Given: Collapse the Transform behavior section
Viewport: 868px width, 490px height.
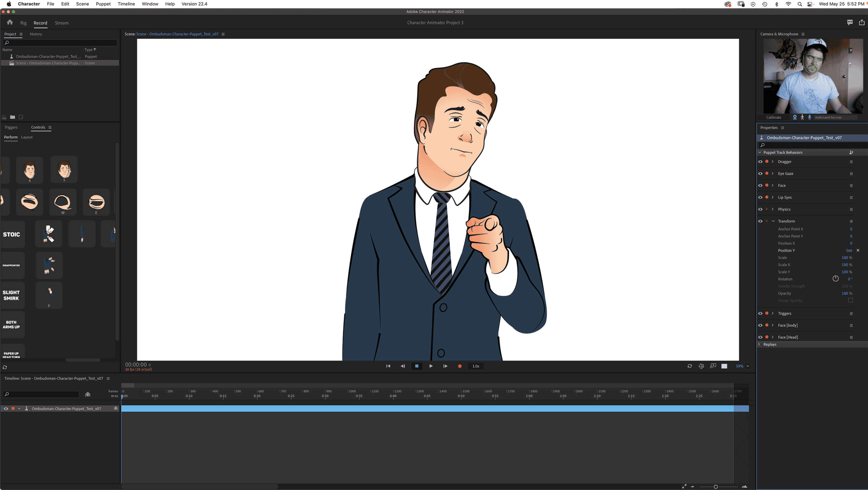Looking at the screenshot, I should [x=773, y=221].
